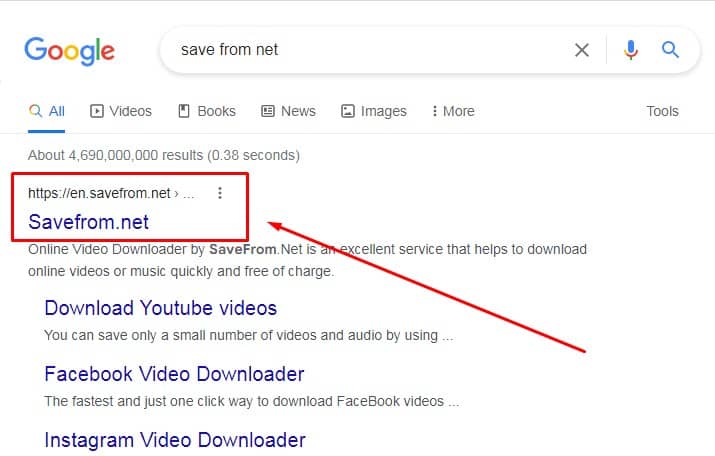Expand the More search categories menu
The height and width of the screenshot is (456, 715).
pyautogui.click(x=453, y=111)
